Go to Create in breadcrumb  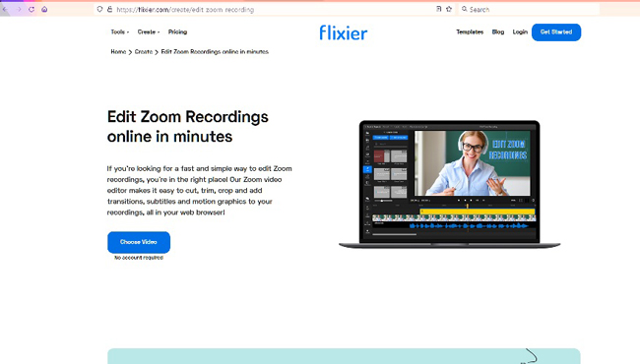144,52
